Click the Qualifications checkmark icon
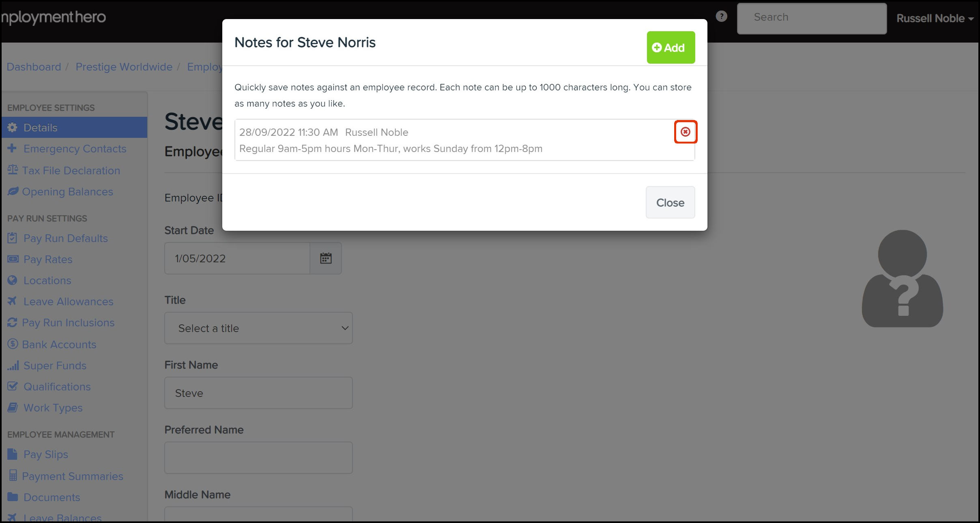The width and height of the screenshot is (980, 523). coord(13,386)
